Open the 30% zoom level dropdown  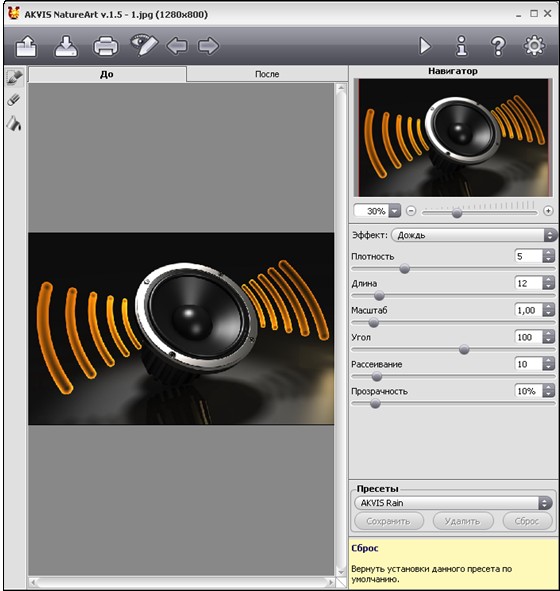[x=394, y=211]
